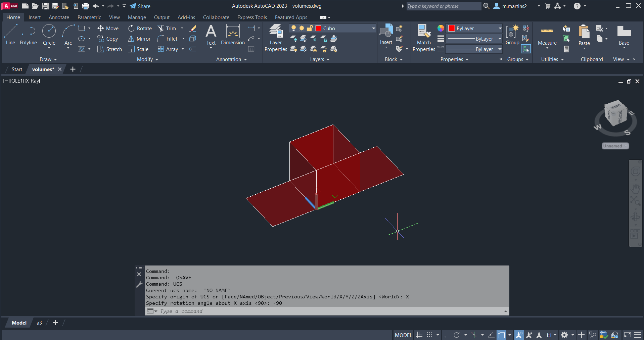Open the Cubo layer dropdown
Image resolution: width=644 pixels, height=340 pixels.
pos(373,29)
